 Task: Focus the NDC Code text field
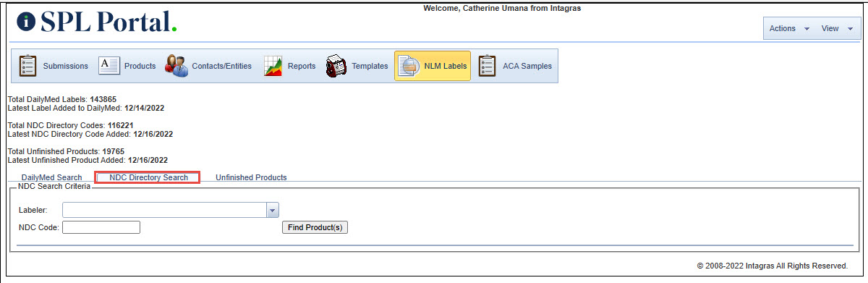coord(101,227)
